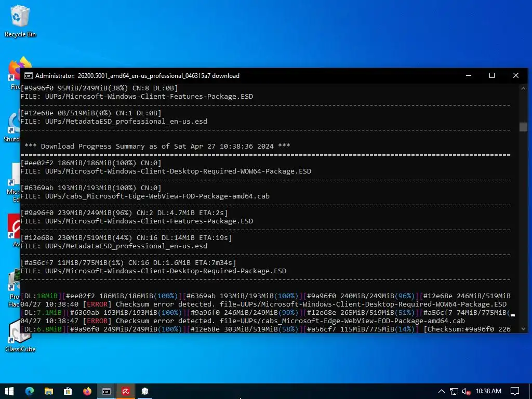Viewport: 532px width, 399px height.
Task: Click the Edge-WebView-FOD-Package-amd64.cab FILE line in summary
Action: click(x=145, y=196)
